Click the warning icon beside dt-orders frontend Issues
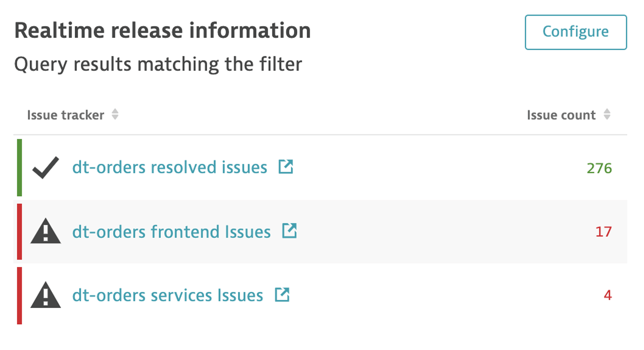This screenshot has width=644, height=350. coord(45,232)
